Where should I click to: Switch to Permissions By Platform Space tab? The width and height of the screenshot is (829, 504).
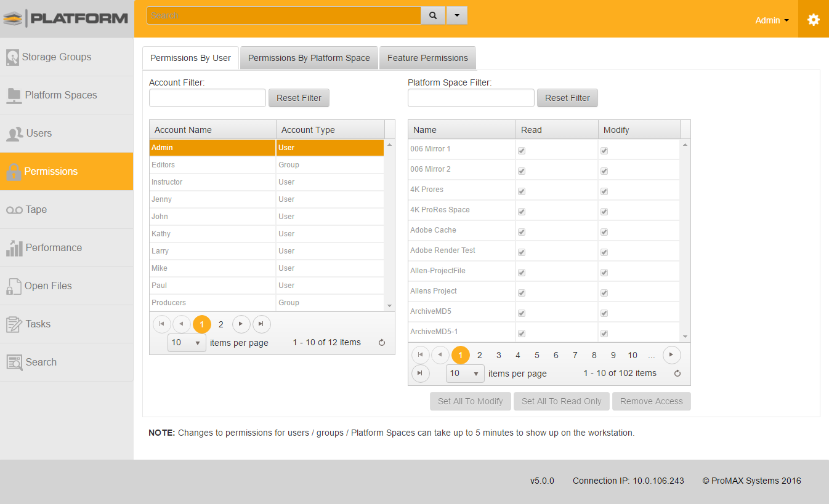click(x=309, y=58)
